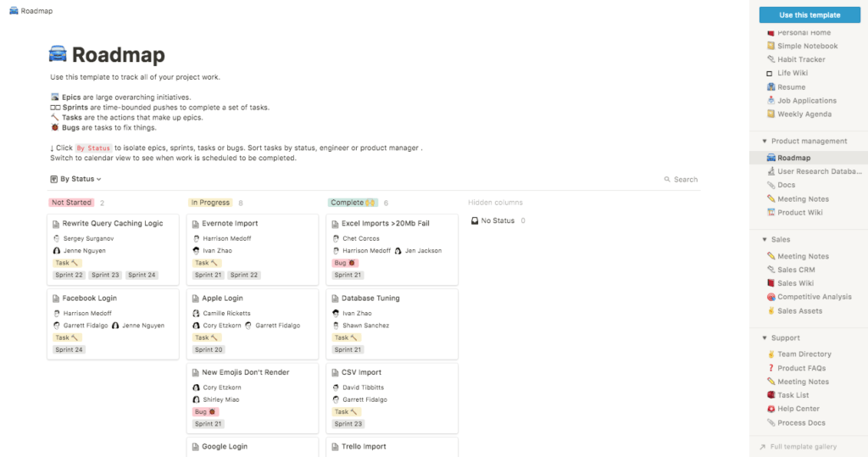The width and height of the screenshot is (868, 457).
Task: Click the Full template gallery arrow icon
Action: [x=762, y=447]
